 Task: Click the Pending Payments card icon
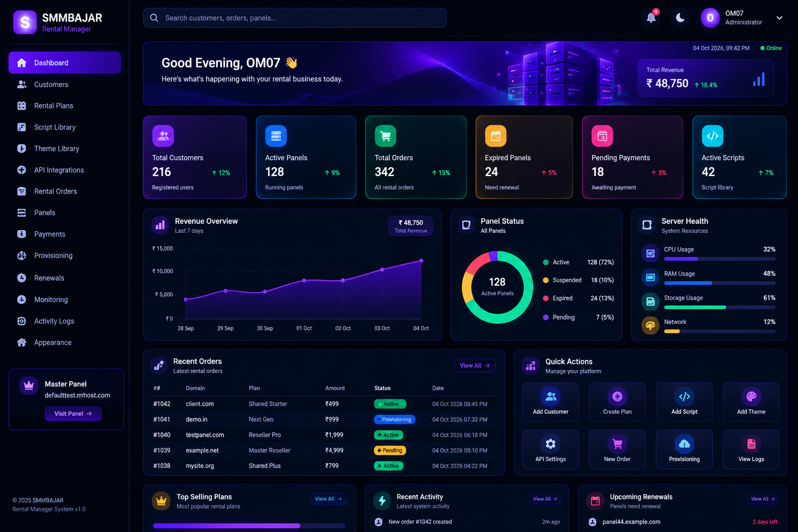click(x=602, y=136)
